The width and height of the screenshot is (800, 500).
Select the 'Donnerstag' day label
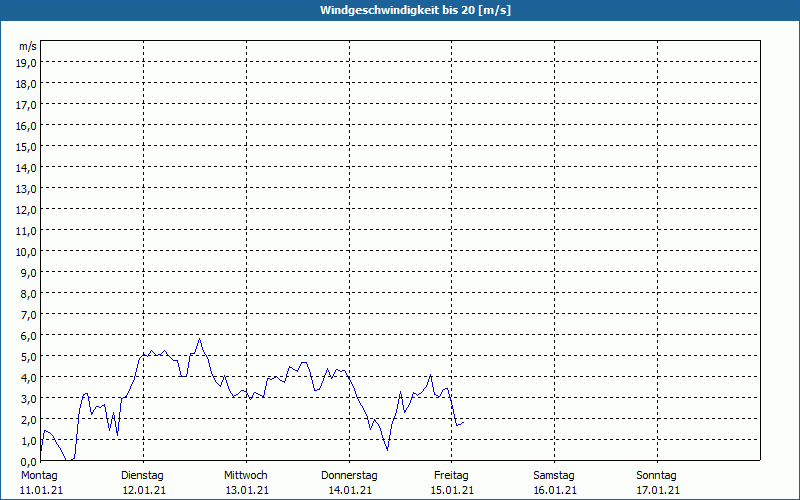(x=349, y=476)
